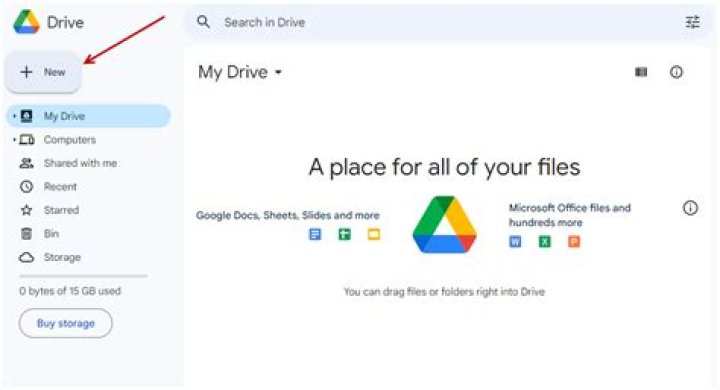
Task: Click the Microsoft PowerPoint icon
Action: [574, 242]
